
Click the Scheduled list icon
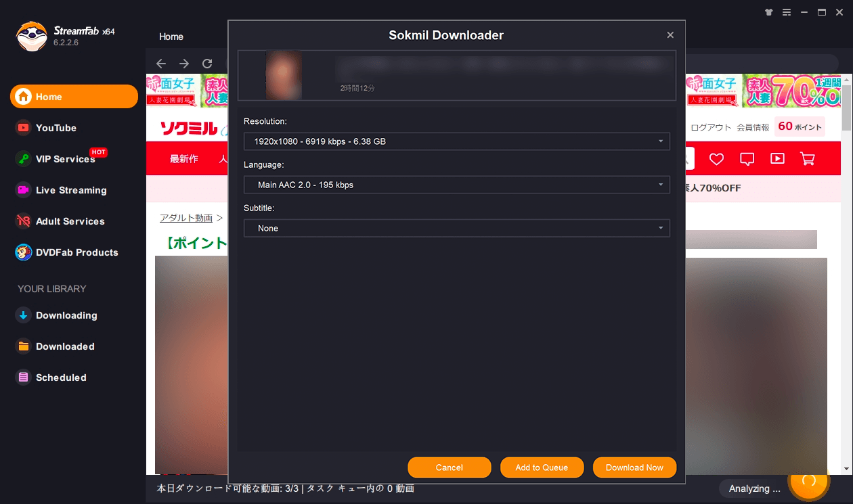pos(24,377)
